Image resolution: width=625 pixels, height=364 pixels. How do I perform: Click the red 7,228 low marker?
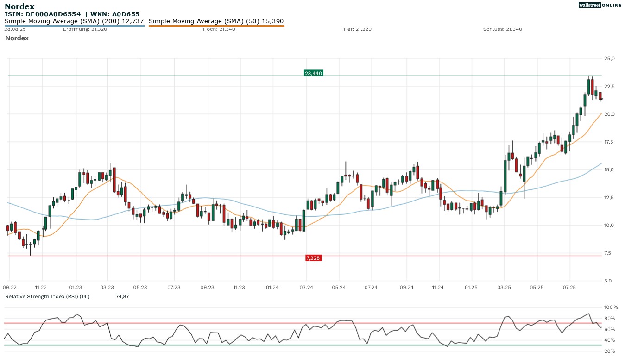pos(314,257)
